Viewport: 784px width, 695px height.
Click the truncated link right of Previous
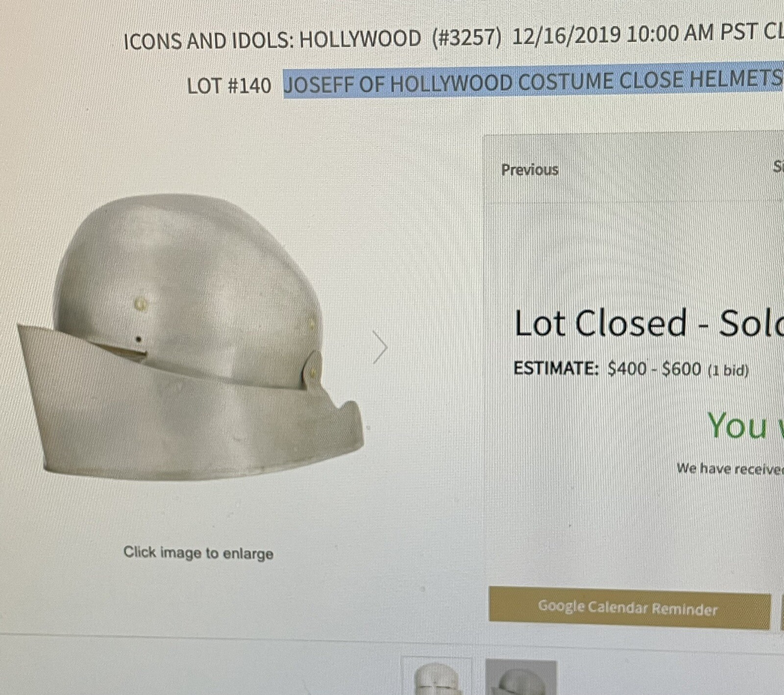(x=779, y=167)
